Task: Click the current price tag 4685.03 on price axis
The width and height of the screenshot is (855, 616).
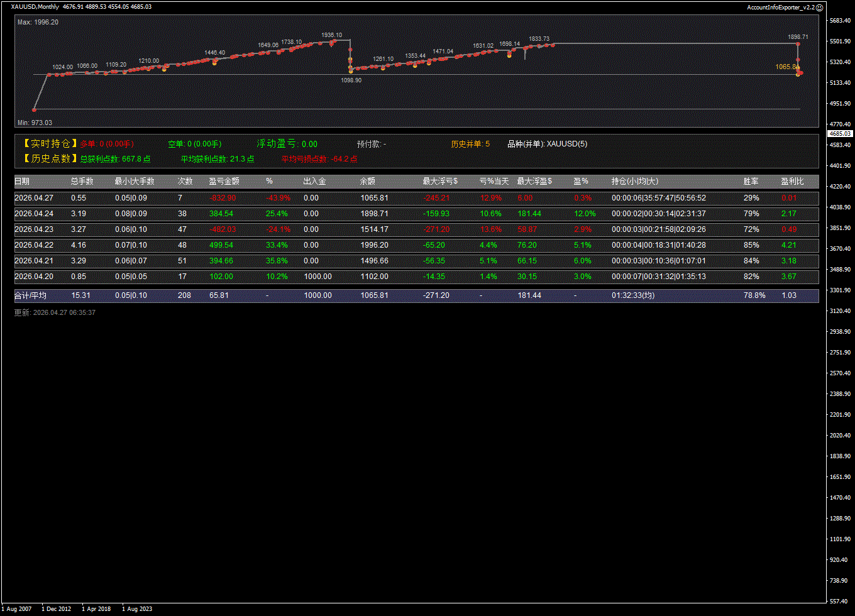Action: click(840, 134)
